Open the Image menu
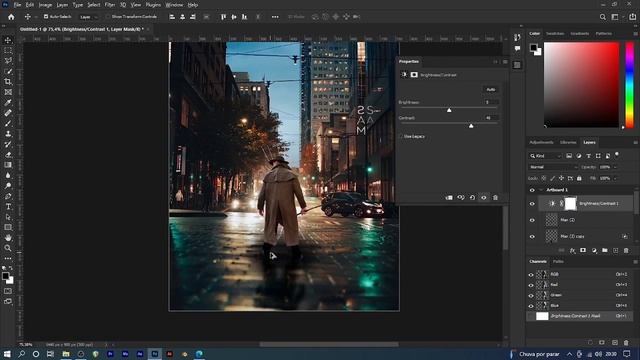 coord(45,5)
